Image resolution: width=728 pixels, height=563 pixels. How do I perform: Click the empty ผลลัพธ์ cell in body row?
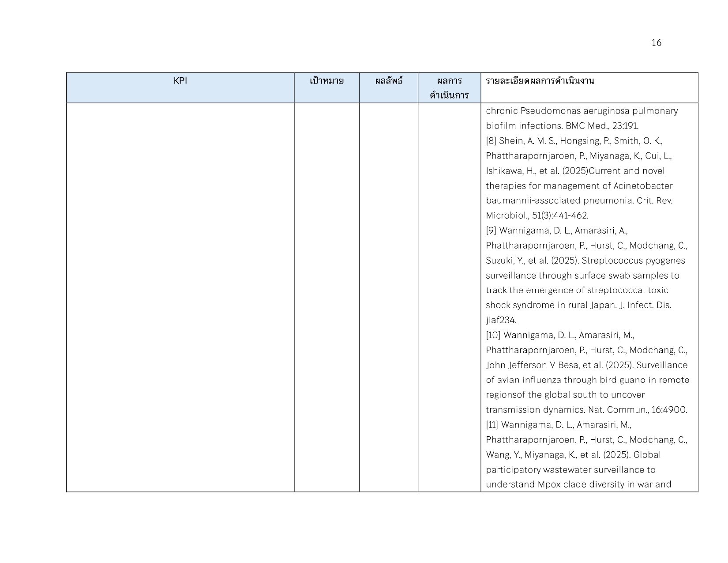pos(389,297)
